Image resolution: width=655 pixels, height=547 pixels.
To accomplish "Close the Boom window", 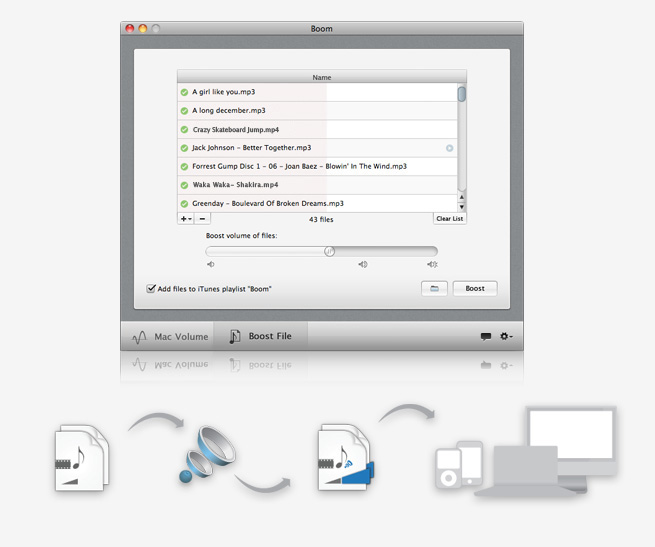I will pos(130,28).
